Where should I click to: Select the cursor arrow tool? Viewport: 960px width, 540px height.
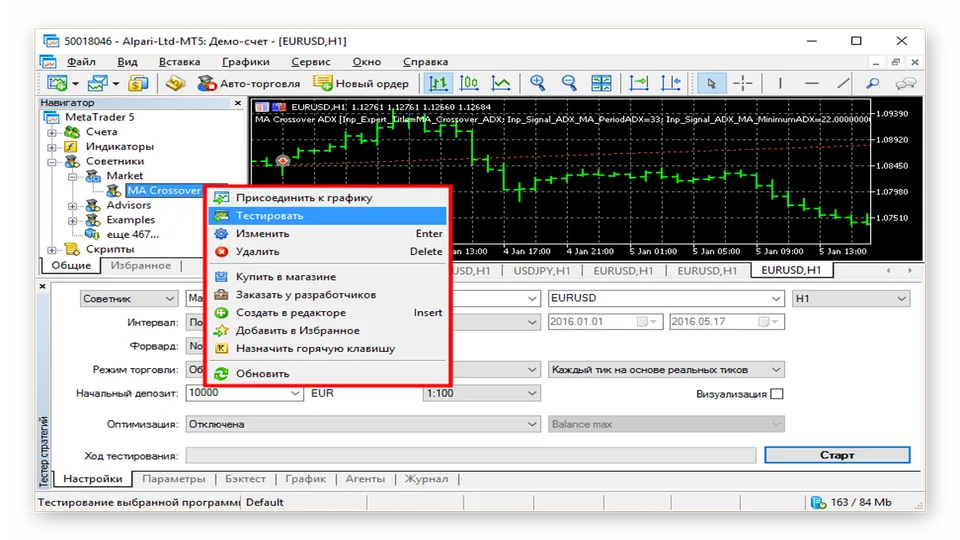coord(711,83)
